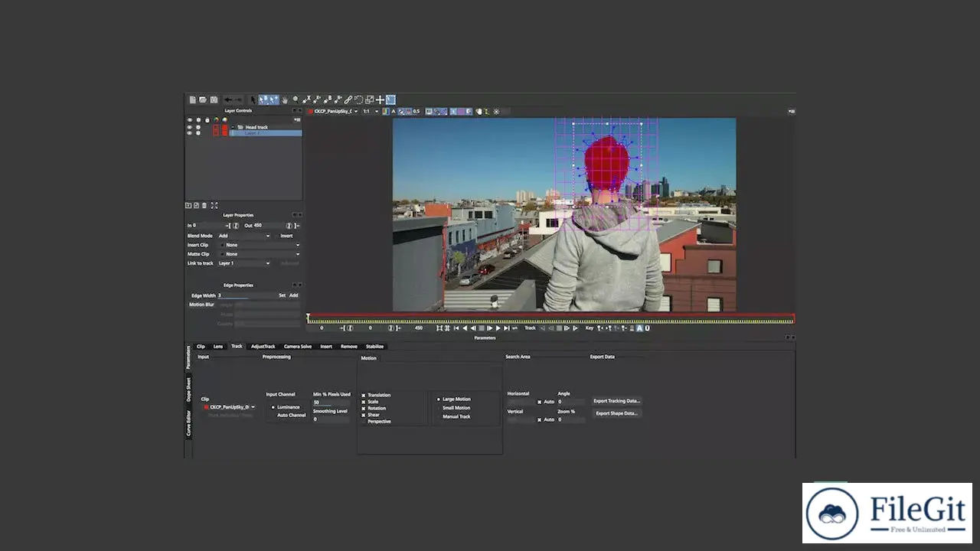Click the chain link Attach Layer tool
Viewport: 980px width, 551px height.
click(348, 99)
